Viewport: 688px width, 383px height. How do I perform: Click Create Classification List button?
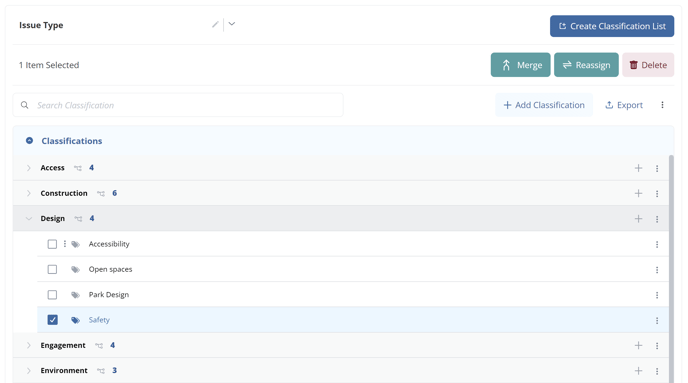tap(612, 26)
